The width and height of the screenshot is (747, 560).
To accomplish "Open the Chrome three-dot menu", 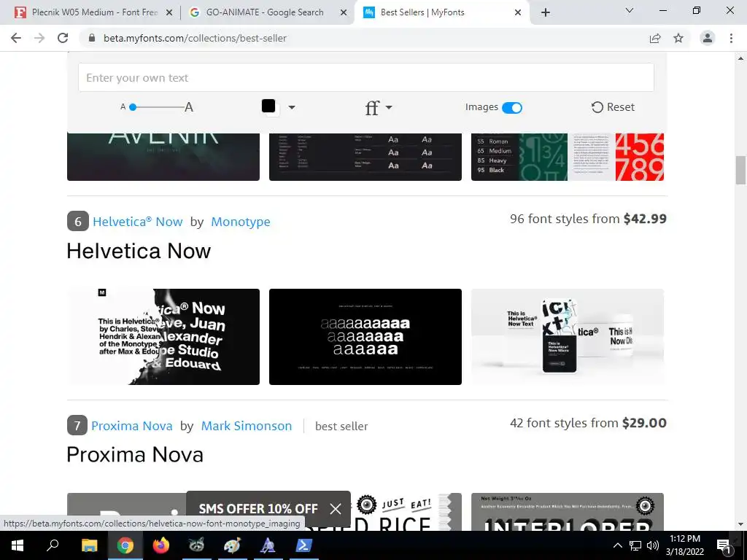I will (x=731, y=38).
